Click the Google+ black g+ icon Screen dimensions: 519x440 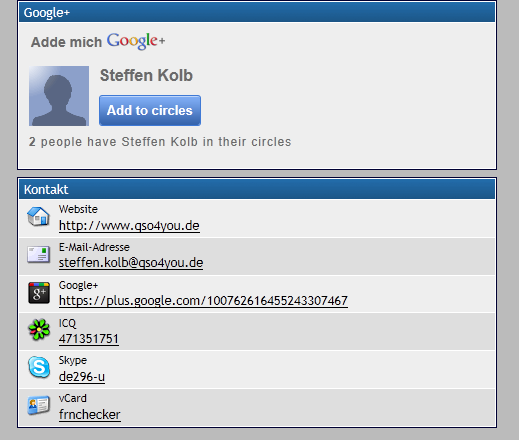tap(39, 293)
